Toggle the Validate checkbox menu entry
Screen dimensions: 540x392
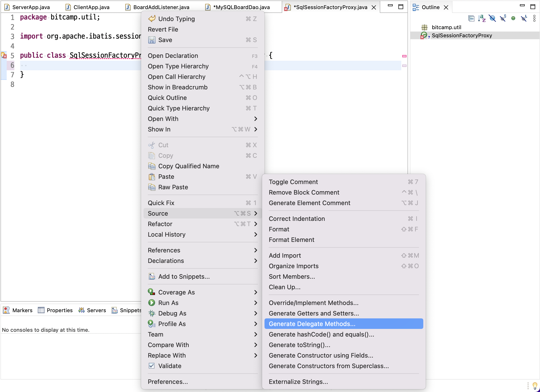click(165, 366)
